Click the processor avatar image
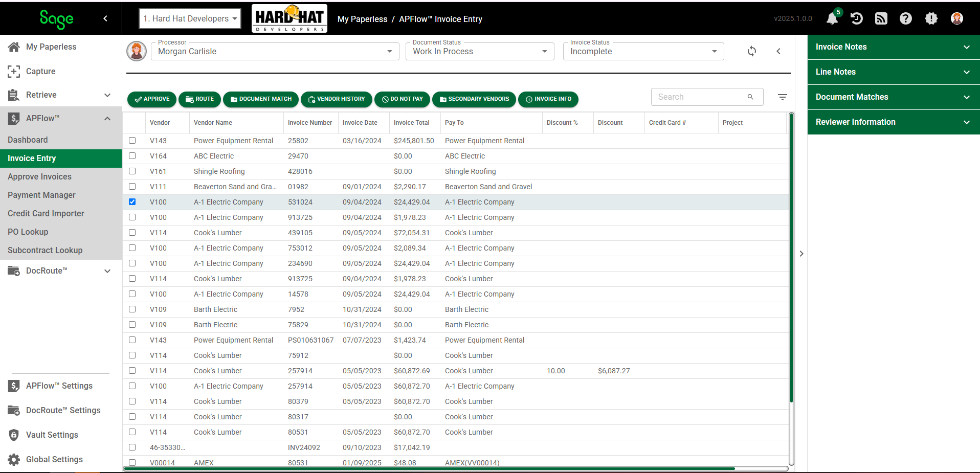 137,51
